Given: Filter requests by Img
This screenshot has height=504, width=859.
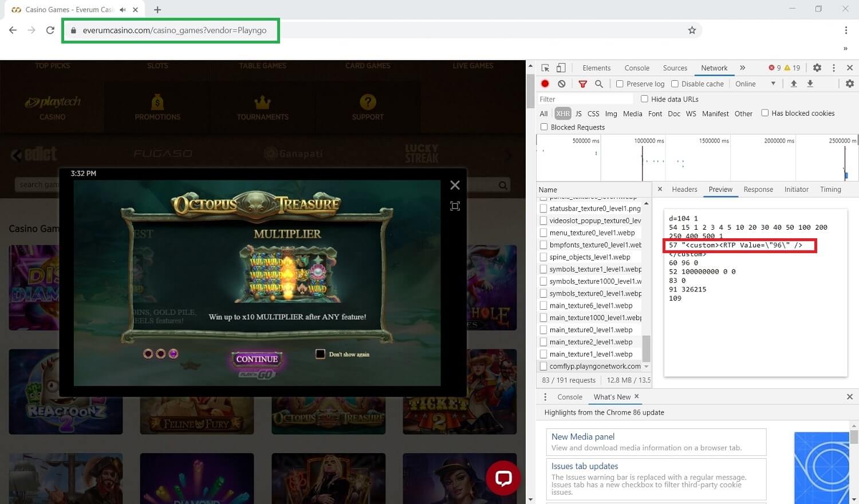Looking at the screenshot, I should click(x=611, y=113).
